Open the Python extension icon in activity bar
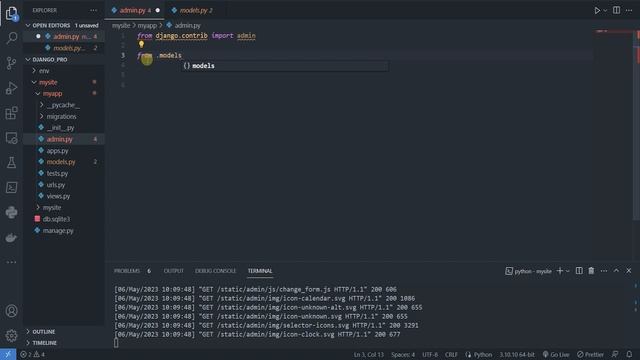This screenshot has height=360, width=640. click(11, 212)
